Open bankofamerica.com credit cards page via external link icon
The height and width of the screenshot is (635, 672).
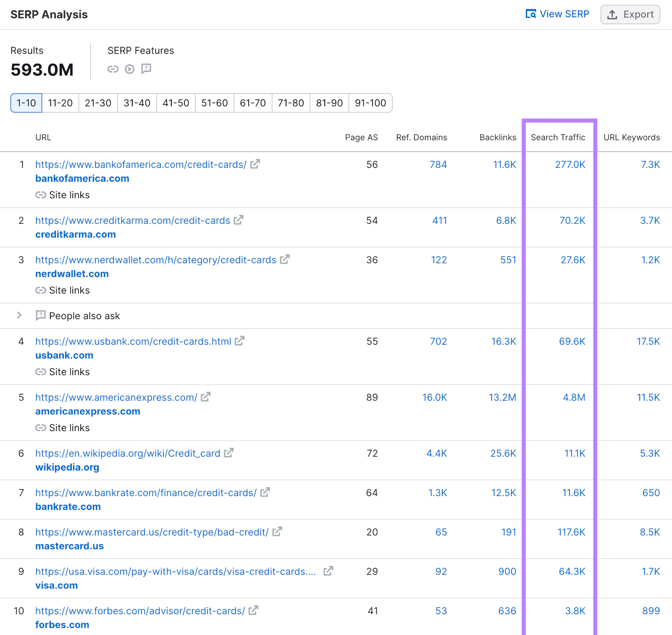click(255, 165)
